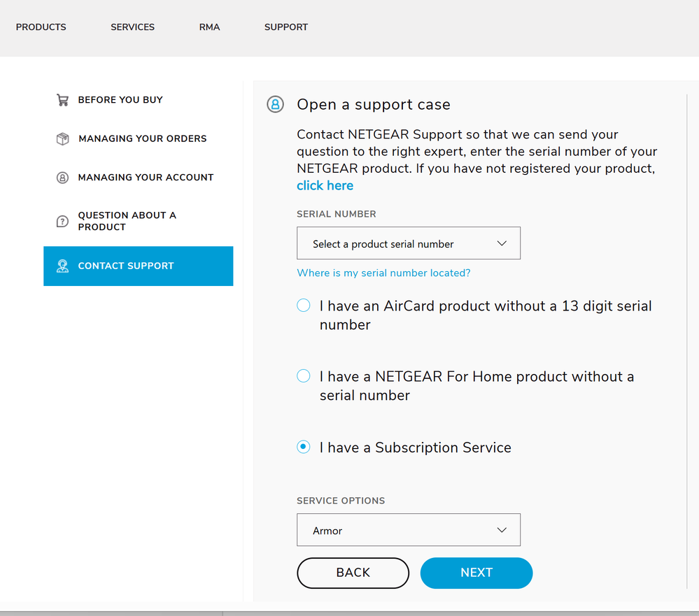The width and height of the screenshot is (699, 616).
Task: Click the package box icon beside Managing Your Orders
Action: tap(62, 138)
